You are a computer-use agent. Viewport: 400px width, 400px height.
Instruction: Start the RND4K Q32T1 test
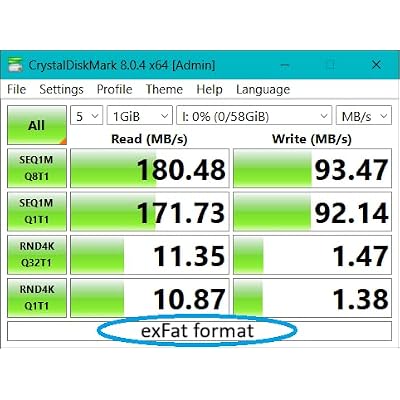[37, 255]
